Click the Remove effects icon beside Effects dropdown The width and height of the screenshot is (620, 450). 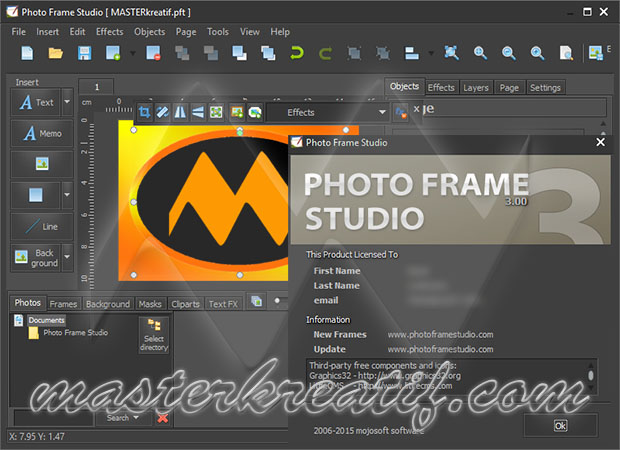401,113
